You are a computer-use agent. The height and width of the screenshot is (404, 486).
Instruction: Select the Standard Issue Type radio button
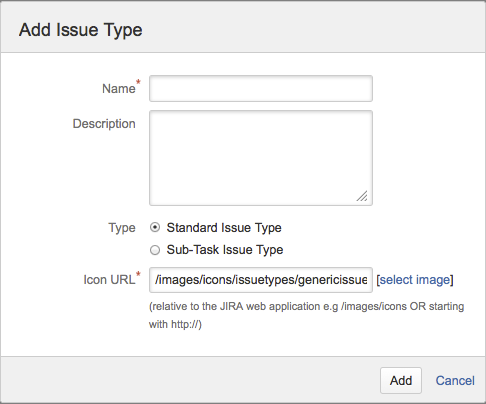(155, 228)
